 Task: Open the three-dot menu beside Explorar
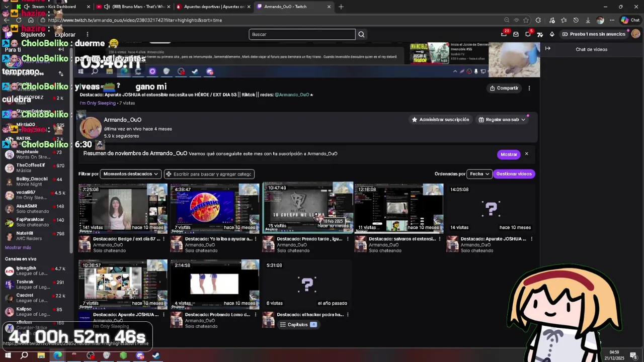87,34
